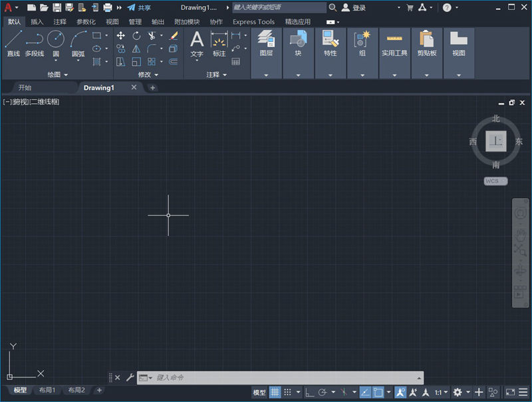532x402 pixels.
Task: Click the Dimension (标注) tool icon
Action: (x=219, y=39)
